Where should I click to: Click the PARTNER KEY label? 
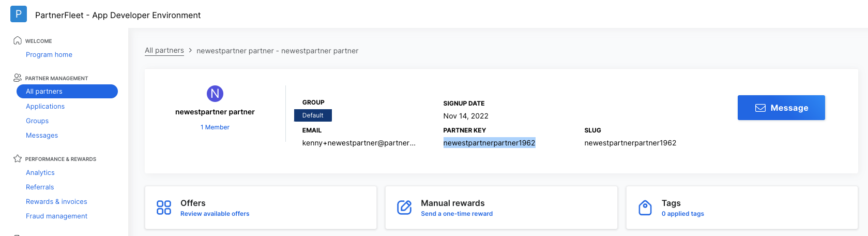point(464,130)
